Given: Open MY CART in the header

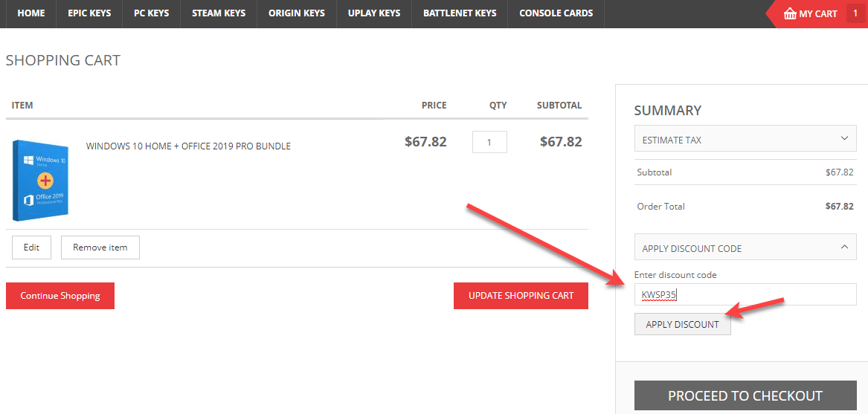Looking at the screenshot, I should pyautogui.click(x=818, y=14).
